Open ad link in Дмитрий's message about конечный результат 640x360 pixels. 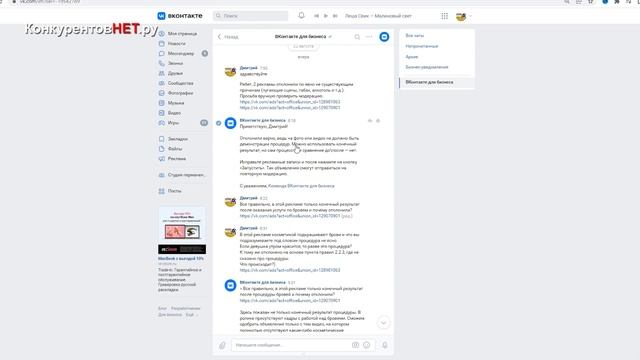290,216
